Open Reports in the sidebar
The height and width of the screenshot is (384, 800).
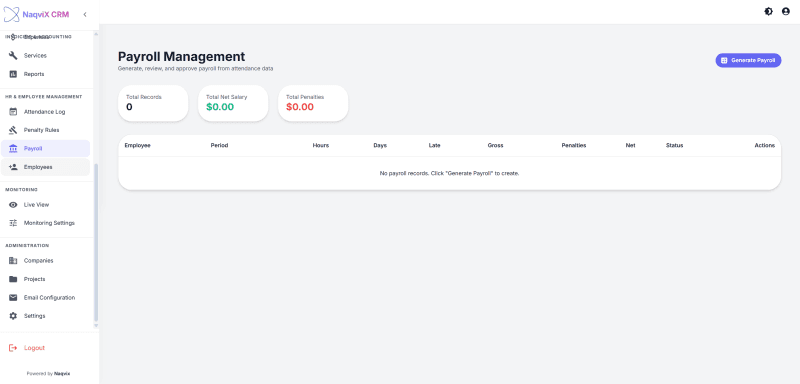tap(45, 74)
